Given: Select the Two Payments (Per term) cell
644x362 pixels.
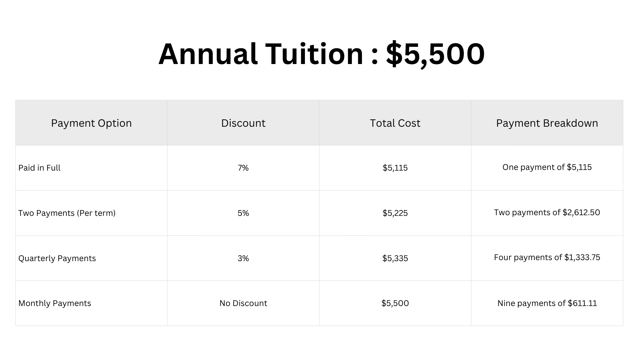Looking at the screenshot, I should pyautogui.click(x=67, y=213).
